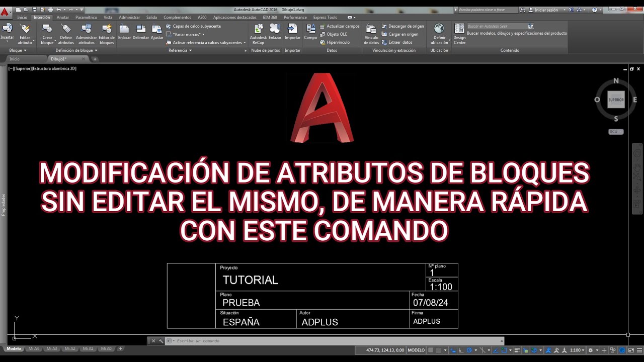Click Objeto OLE

[334, 34]
